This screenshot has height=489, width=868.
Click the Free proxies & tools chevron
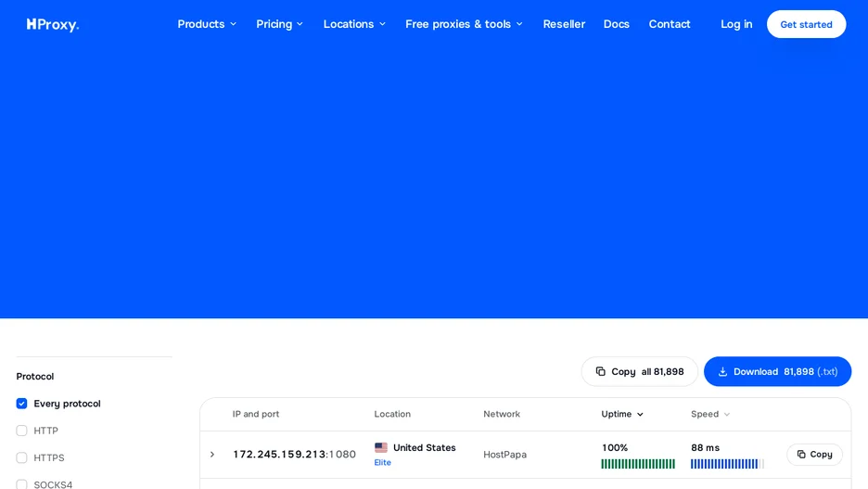(x=519, y=24)
